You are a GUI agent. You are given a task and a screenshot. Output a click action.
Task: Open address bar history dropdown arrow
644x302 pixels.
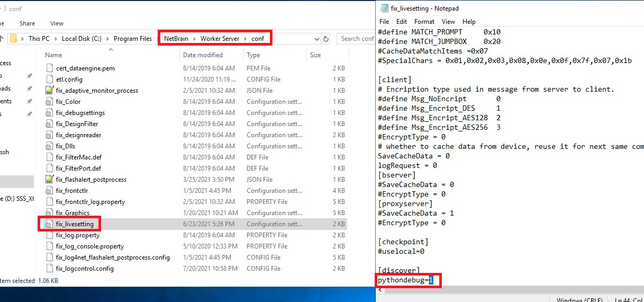pyautogui.click(x=316, y=39)
